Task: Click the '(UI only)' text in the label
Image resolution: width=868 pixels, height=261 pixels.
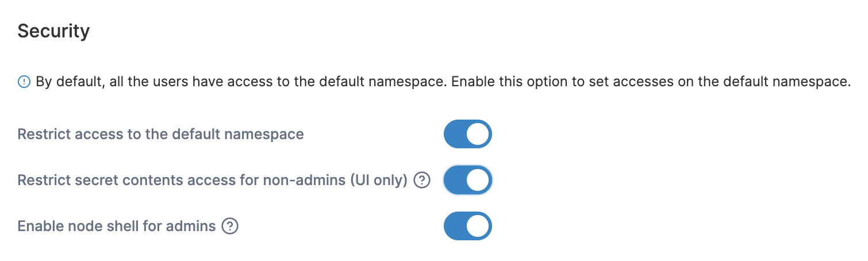Action: pos(378,181)
